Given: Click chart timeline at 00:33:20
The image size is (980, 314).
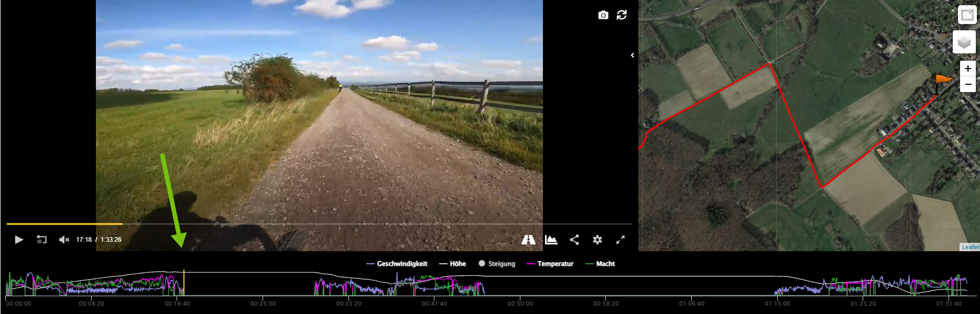Looking at the screenshot, I should 349,304.
